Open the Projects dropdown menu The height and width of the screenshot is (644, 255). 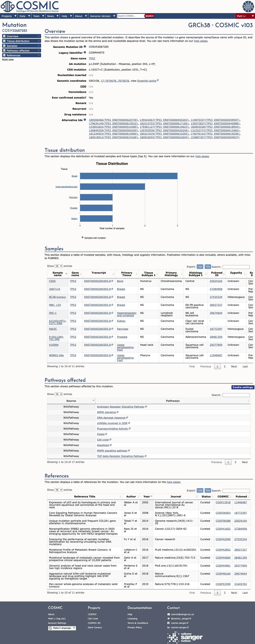(x=9, y=16)
